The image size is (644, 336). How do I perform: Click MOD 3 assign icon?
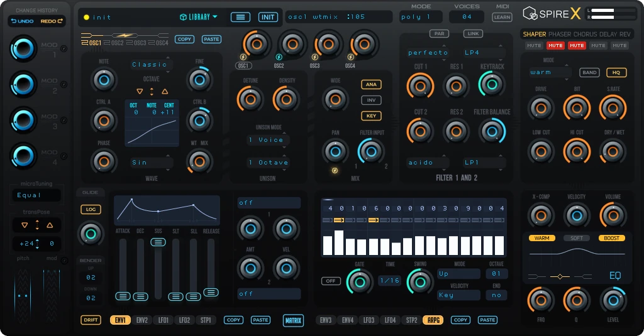click(64, 120)
